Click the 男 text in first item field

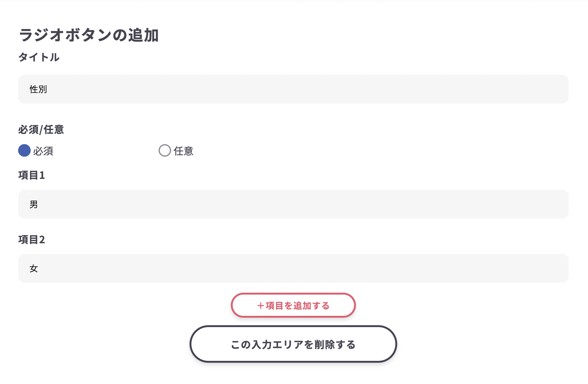34,205
